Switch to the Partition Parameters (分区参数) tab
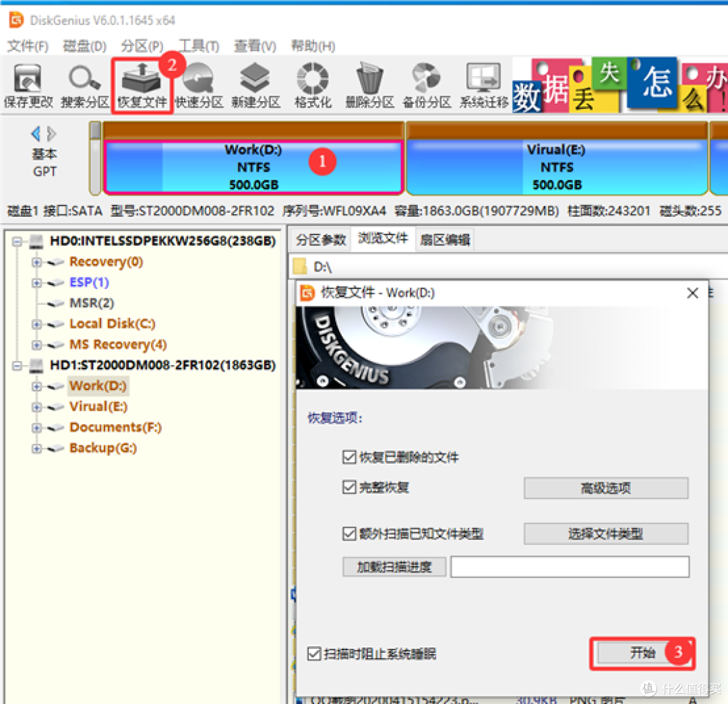The height and width of the screenshot is (704, 728). [x=321, y=239]
